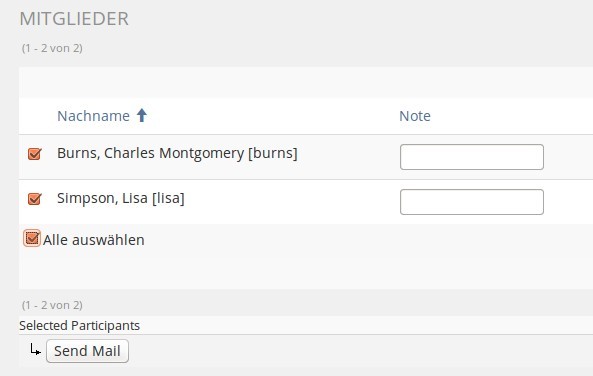Click the Send Mail button
The image size is (593, 376).
(x=87, y=351)
